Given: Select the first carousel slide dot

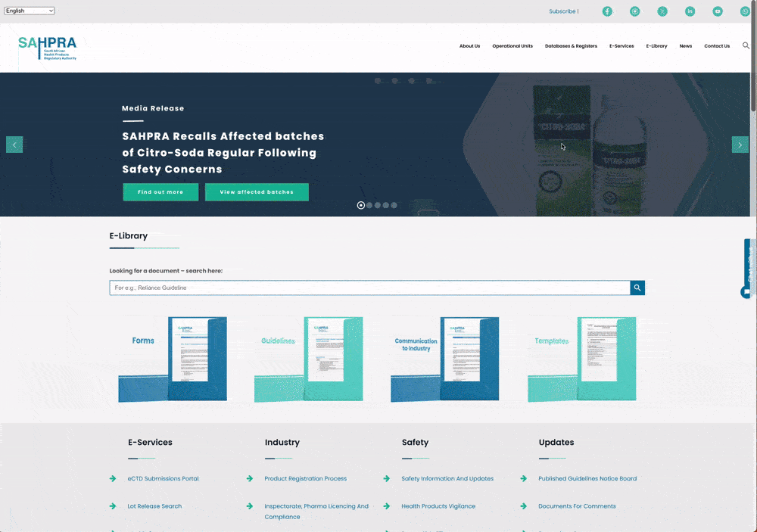Looking at the screenshot, I should pos(361,205).
